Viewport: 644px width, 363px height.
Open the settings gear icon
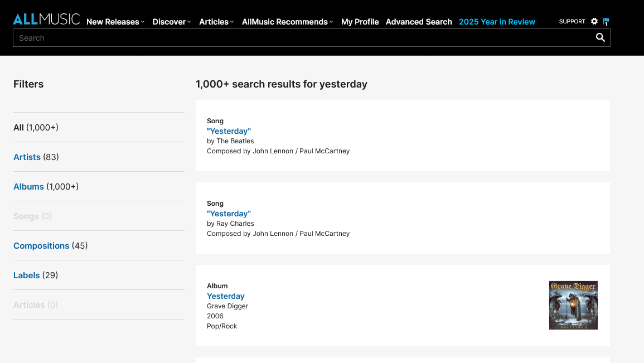pyautogui.click(x=594, y=21)
